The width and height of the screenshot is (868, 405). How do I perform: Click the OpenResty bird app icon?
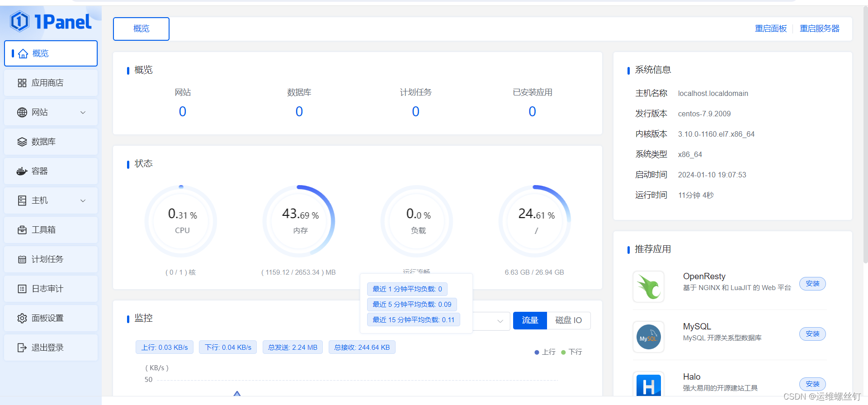[x=649, y=286]
